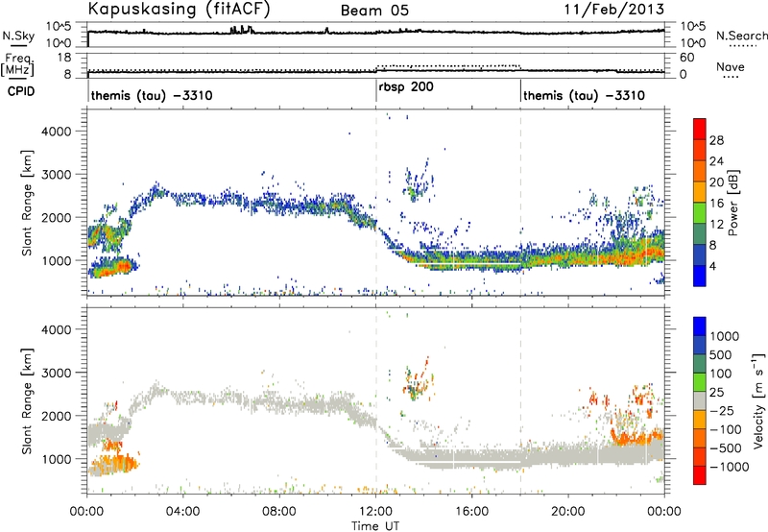The height and width of the screenshot is (532, 768).
Task: Click the 4000 range tick in power panel
Action: point(57,132)
